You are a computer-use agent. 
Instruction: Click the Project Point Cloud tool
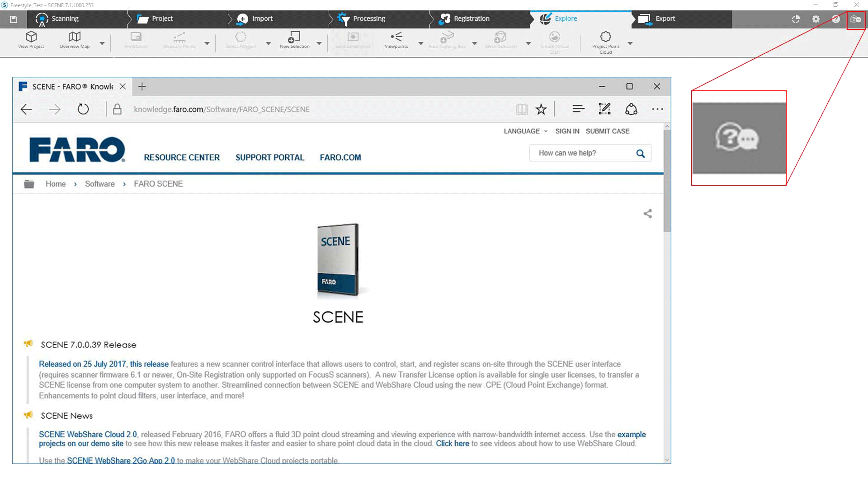coord(606,42)
